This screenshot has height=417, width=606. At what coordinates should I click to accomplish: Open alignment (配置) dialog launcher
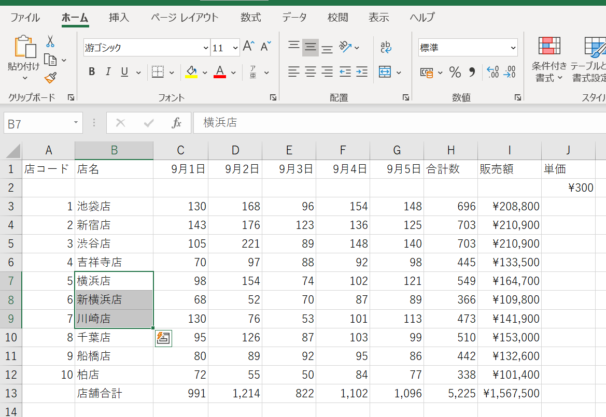(x=405, y=97)
